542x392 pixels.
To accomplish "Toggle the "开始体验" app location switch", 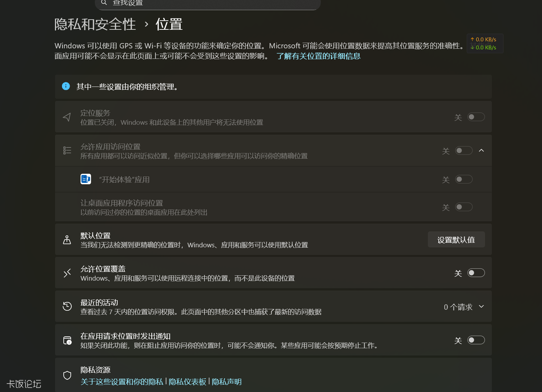I will pyautogui.click(x=464, y=179).
